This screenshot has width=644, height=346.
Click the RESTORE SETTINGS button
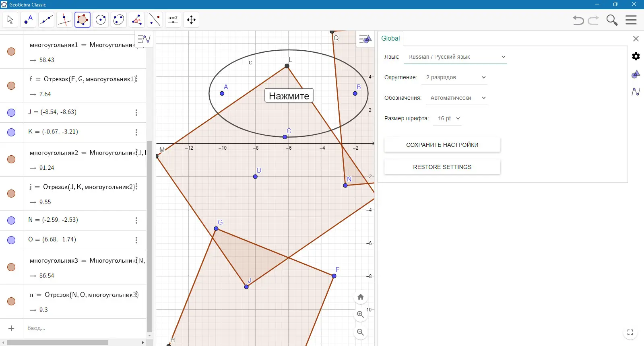coord(442,167)
